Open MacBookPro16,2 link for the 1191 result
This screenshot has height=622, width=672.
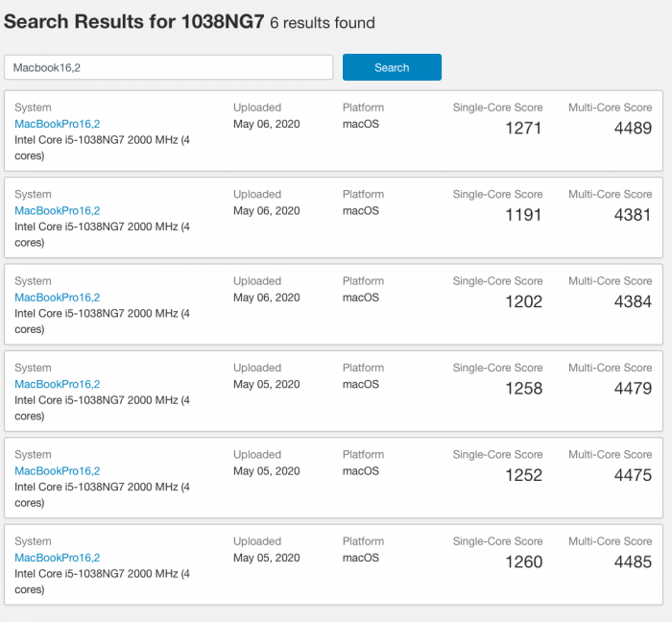click(57, 210)
